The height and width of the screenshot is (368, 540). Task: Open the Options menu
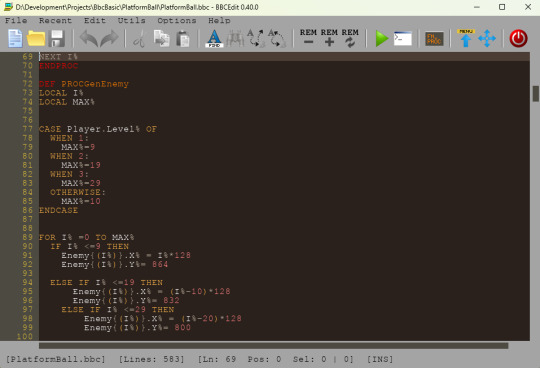pos(177,21)
